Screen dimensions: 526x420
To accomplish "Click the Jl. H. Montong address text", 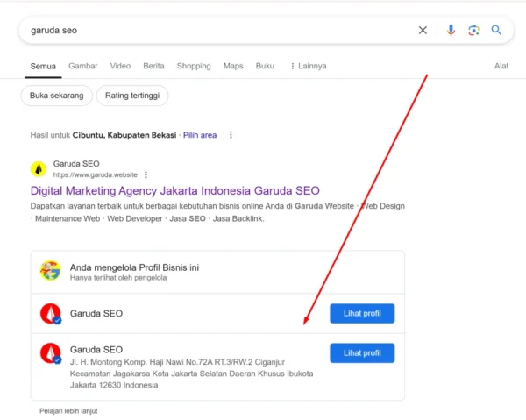I will click(x=191, y=374).
